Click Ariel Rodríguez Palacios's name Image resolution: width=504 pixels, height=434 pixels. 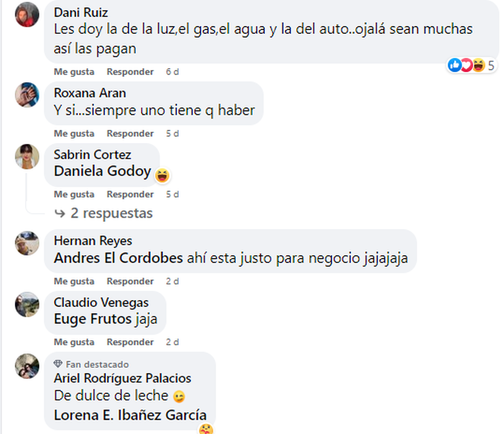point(123,378)
